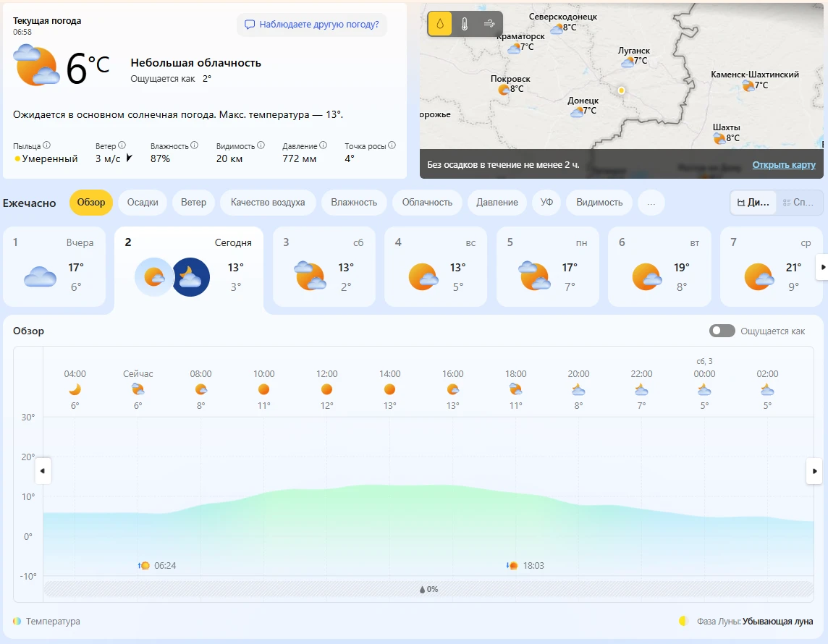Click Наблюдаете другую погоду? button
This screenshot has height=644, width=828.
pos(311,25)
